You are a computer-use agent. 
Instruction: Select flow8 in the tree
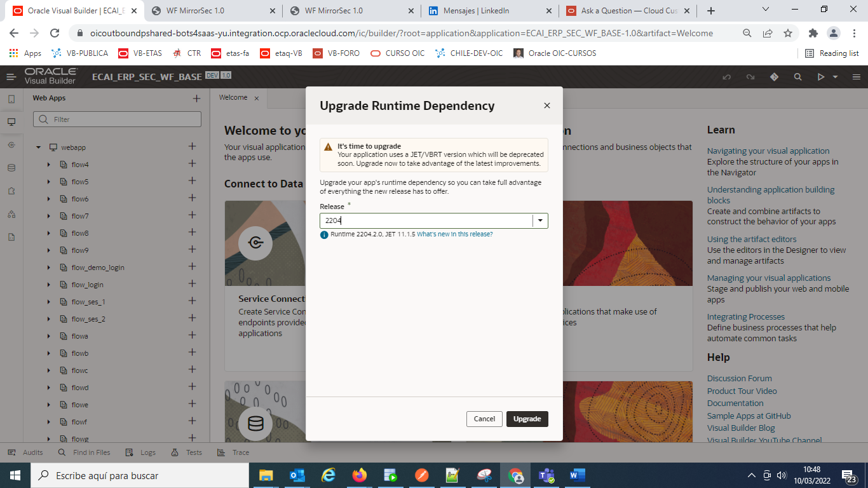pyautogui.click(x=80, y=233)
